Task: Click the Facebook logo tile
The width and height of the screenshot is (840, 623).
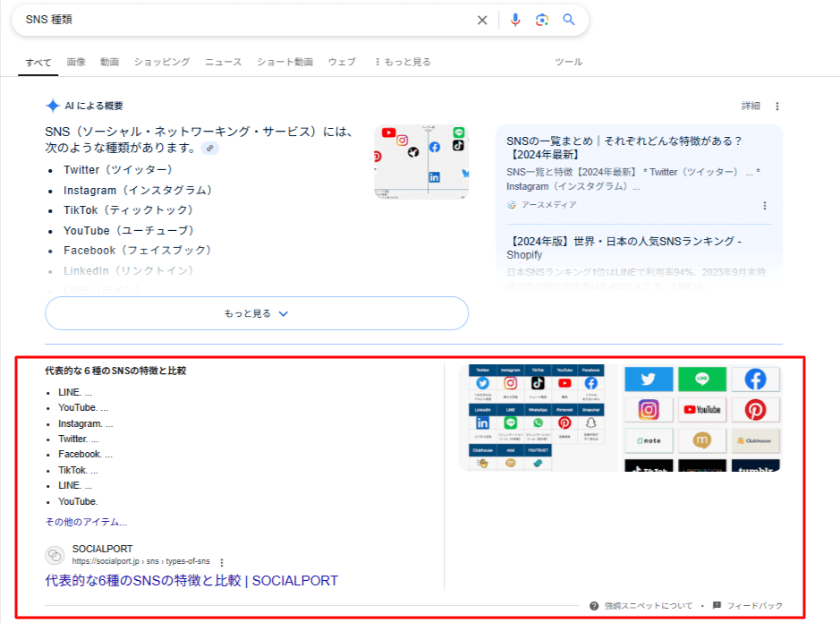Action: [755, 379]
